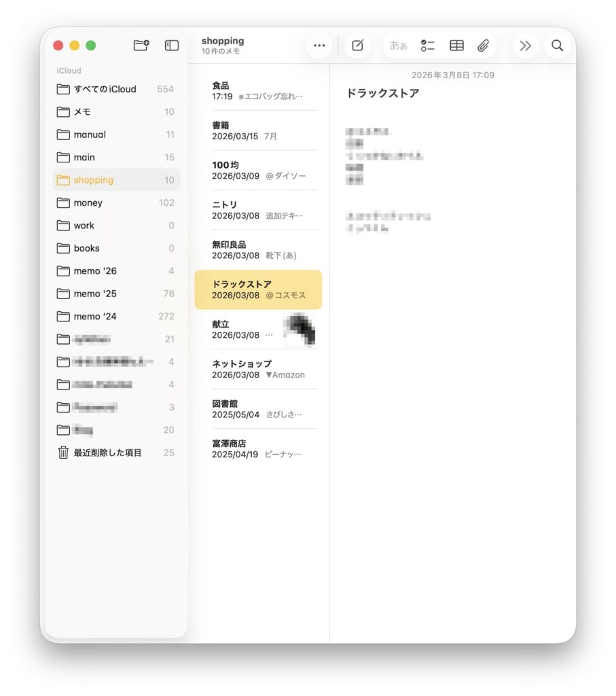Open すべてのiCloud notes list
The image size is (616, 696).
coord(96,89)
